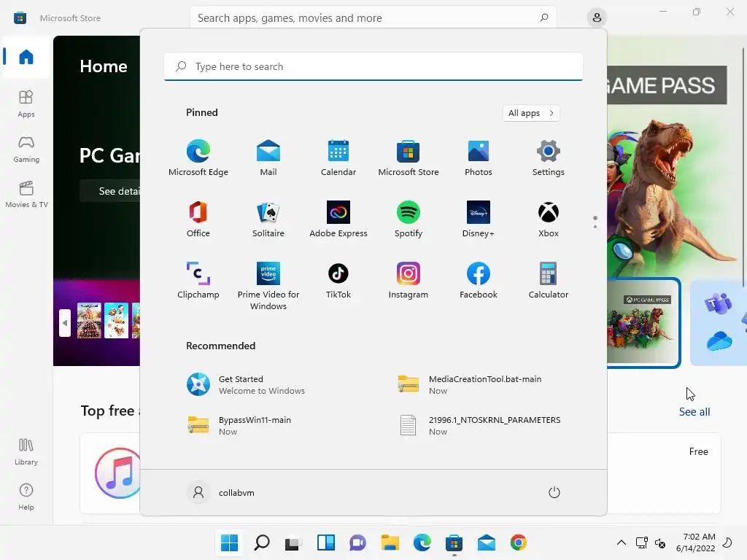Screen dimensions: 747x560
Task: Select the Home tab in Microsoft Store
Action: tap(26, 57)
